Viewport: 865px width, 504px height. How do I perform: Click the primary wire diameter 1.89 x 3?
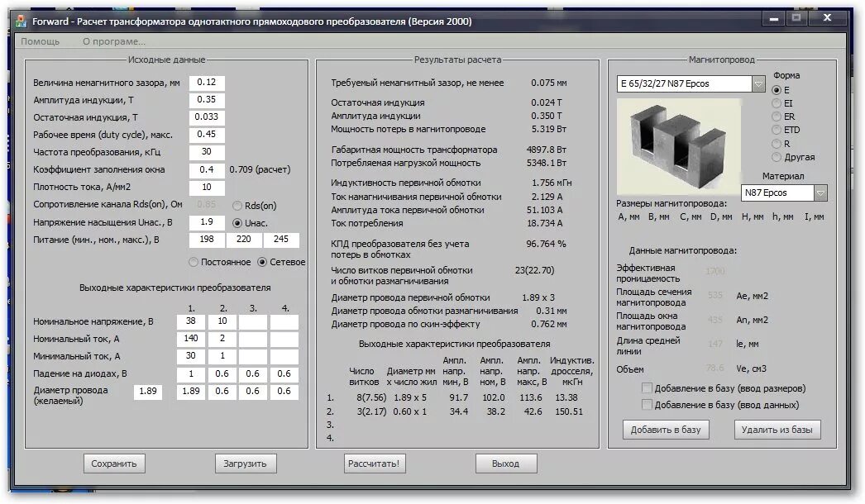click(x=538, y=297)
